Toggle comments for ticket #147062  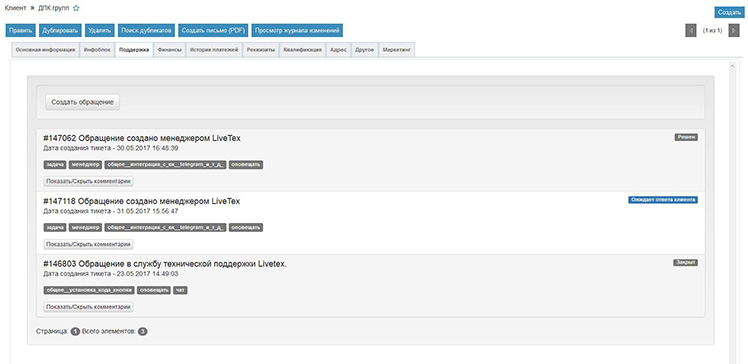(88, 181)
